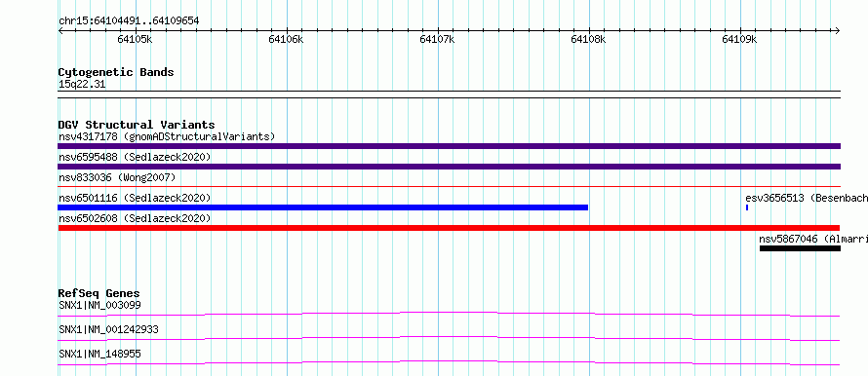
Task: Open the esv3656513 variant label
Action: tap(807, 198)
